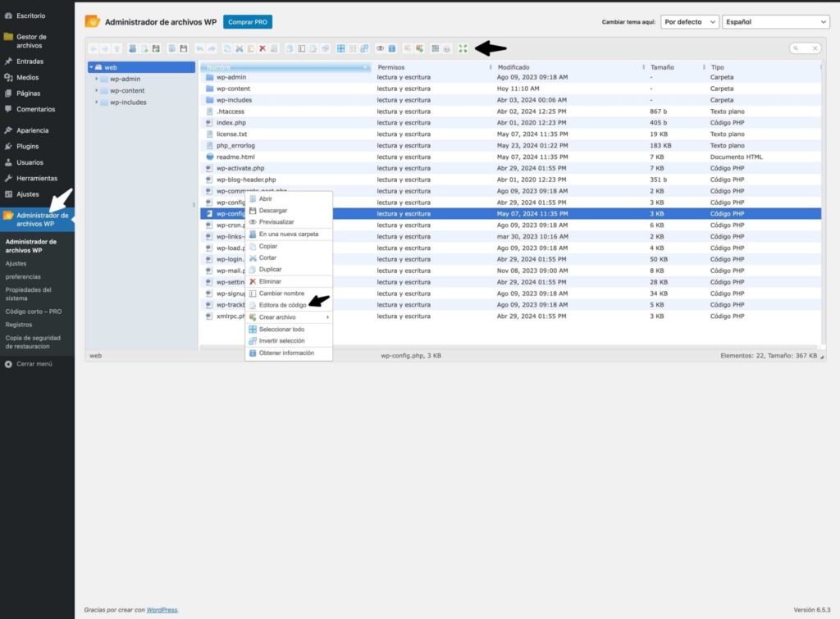Select the .htaccess file row
The width and height of the screenshot is (840, 619).
coord(510,112)
